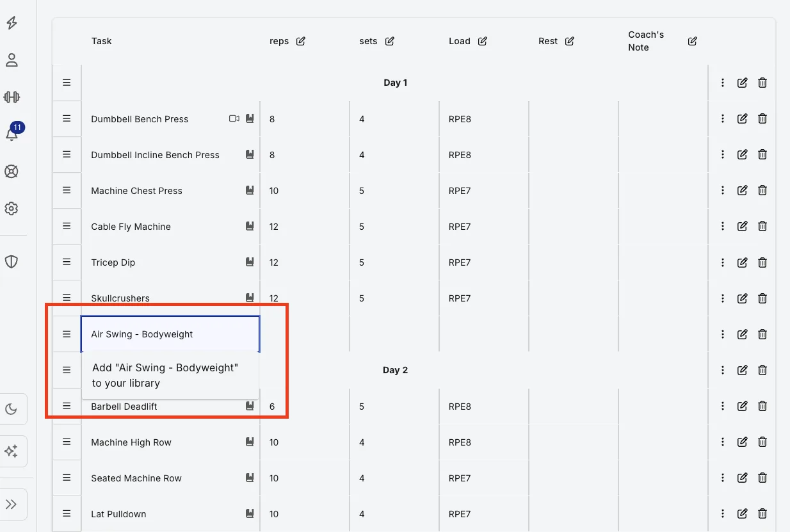Select the Dumbbell Bench Press task name

140,119
